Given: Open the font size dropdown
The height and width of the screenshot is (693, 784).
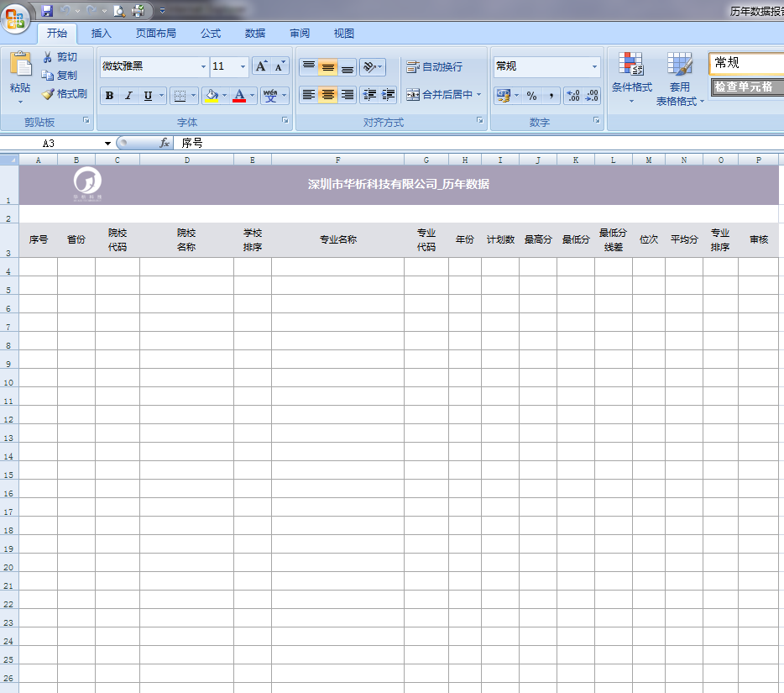Looking at the screenshot, I should point(243,66).
